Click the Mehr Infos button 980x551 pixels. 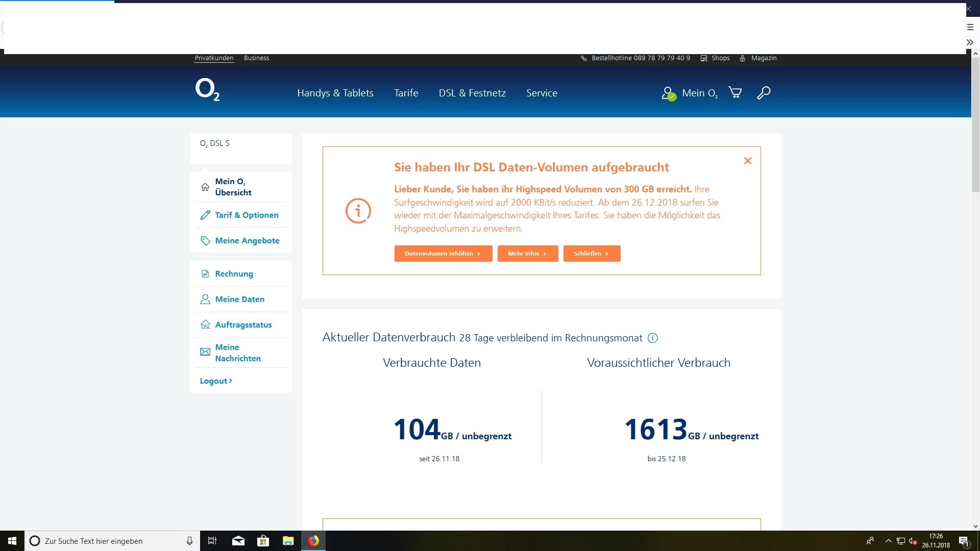[527, 254]
